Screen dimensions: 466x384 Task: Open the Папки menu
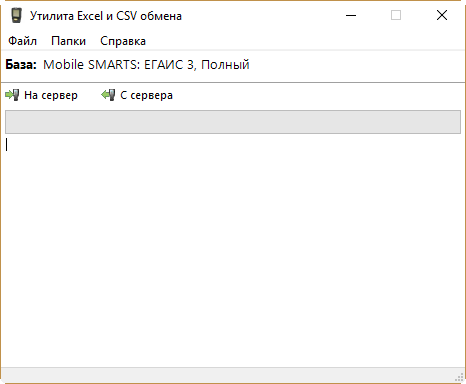pyautogui.click(x=68, y=41)
